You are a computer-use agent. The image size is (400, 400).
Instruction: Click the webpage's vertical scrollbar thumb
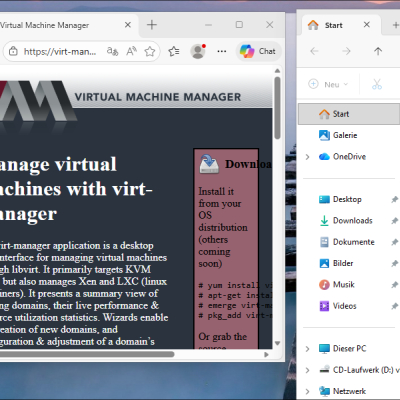277,108
